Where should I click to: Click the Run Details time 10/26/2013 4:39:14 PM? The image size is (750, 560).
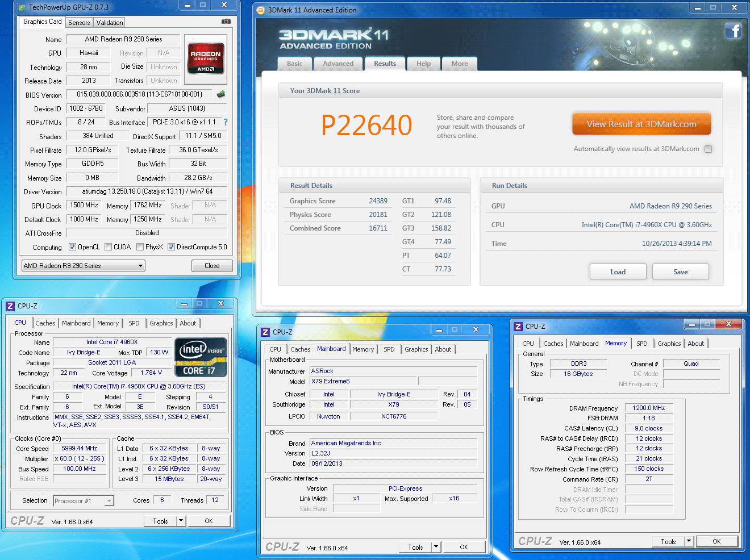pyautogui.click(x=677, y=244)
